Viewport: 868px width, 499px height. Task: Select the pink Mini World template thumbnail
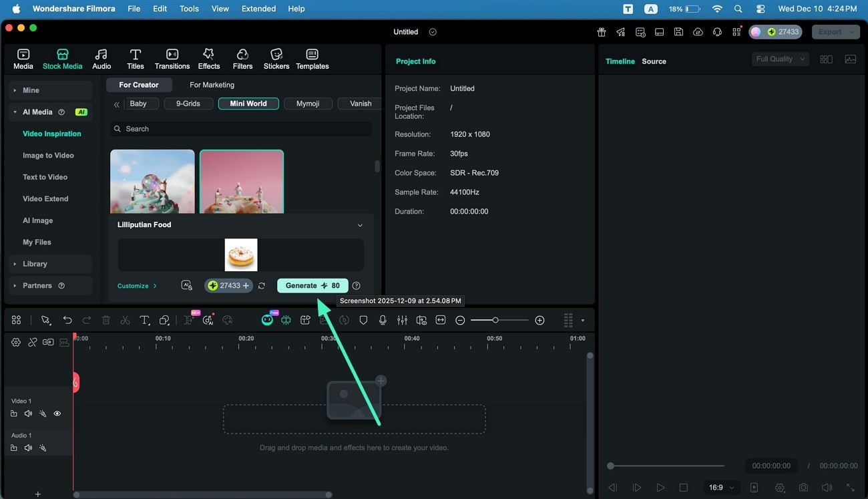[x=242, y=180]
